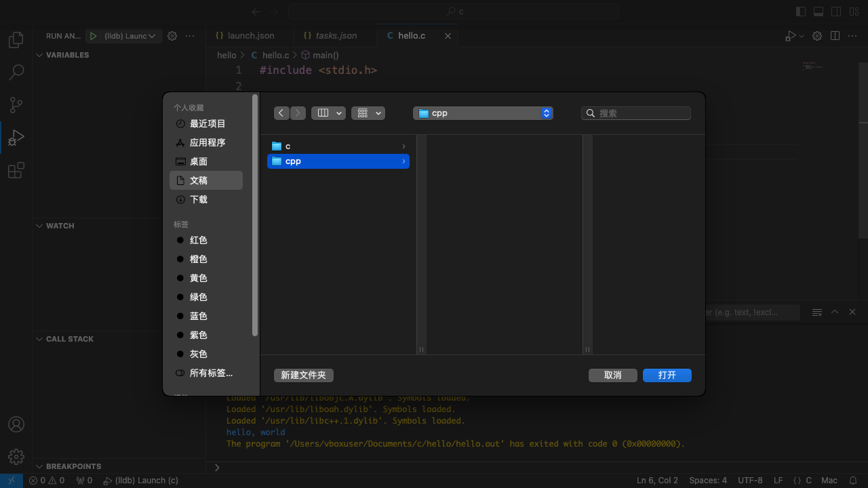
Task: Collapse the VARIABLES section
Action: tap(39, 55)
